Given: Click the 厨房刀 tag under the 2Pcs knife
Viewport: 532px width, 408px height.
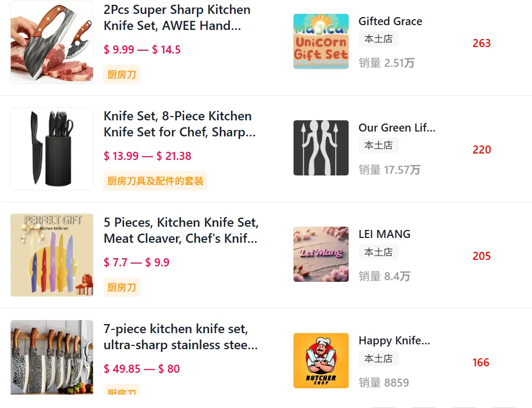Looking at the screenshot, I should pyautogui.click(x=121, y=75).
